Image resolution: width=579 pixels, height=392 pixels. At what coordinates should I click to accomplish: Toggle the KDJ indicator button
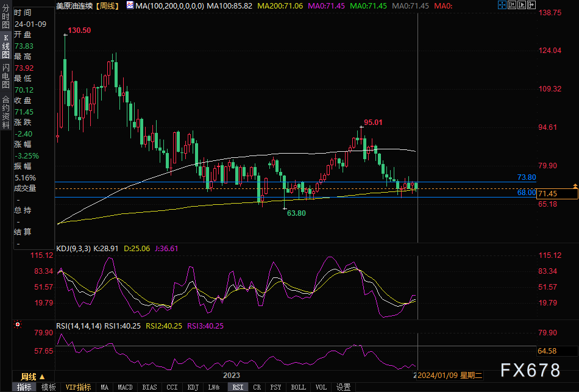193,387
